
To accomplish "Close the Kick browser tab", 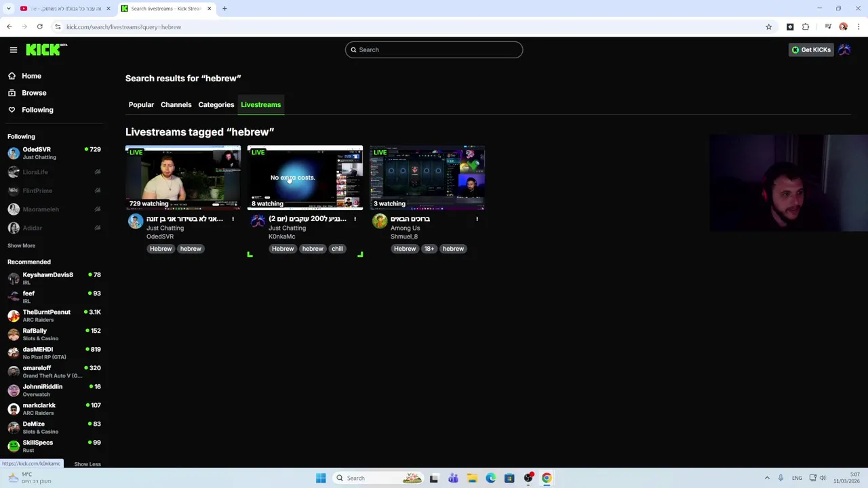I will (x=209, y=9).
